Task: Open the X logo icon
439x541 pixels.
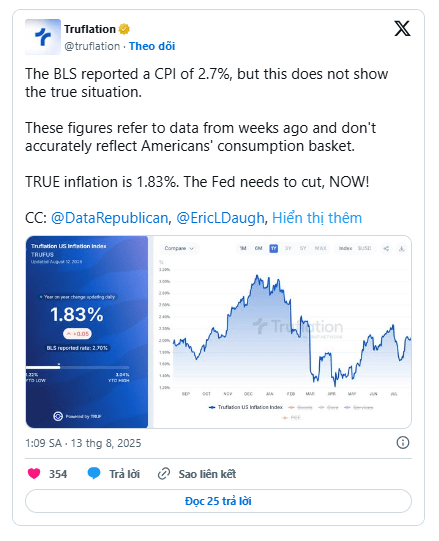Action: pyautogui.click(x=402, y=28)
